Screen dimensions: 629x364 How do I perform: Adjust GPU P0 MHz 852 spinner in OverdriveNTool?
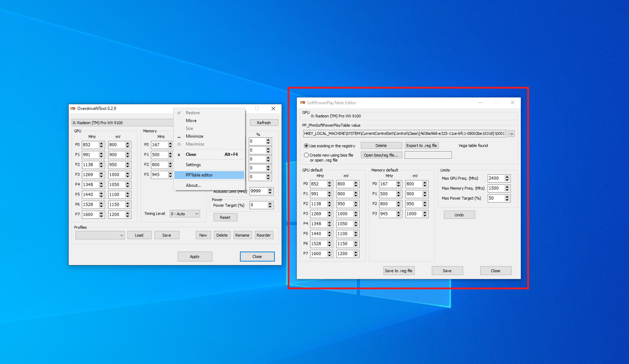pos(101,145)
